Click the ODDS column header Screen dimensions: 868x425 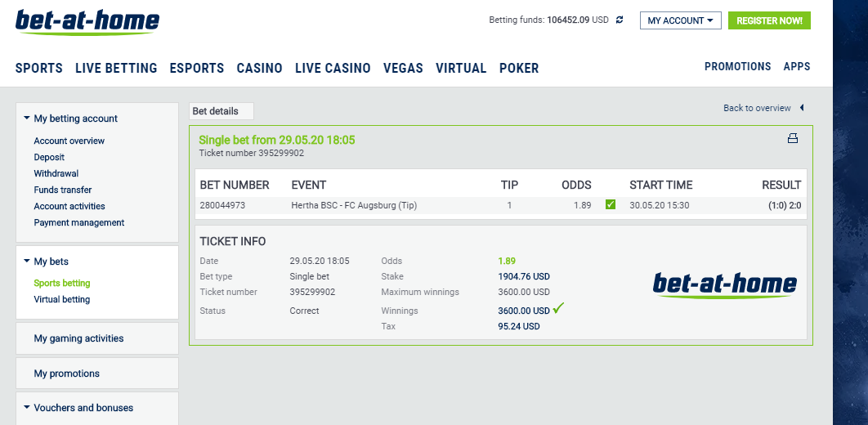(576, 185)
